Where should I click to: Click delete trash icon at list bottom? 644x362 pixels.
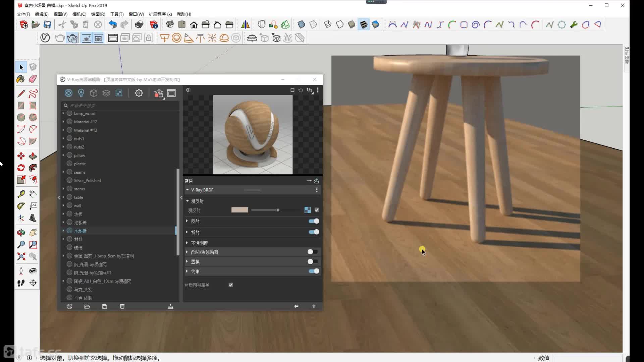pyautogui.click(x=122, y=306)
